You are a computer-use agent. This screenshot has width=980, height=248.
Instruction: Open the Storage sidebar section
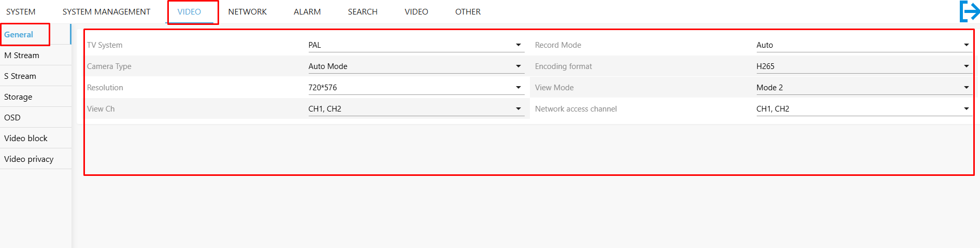click(35, 97)
